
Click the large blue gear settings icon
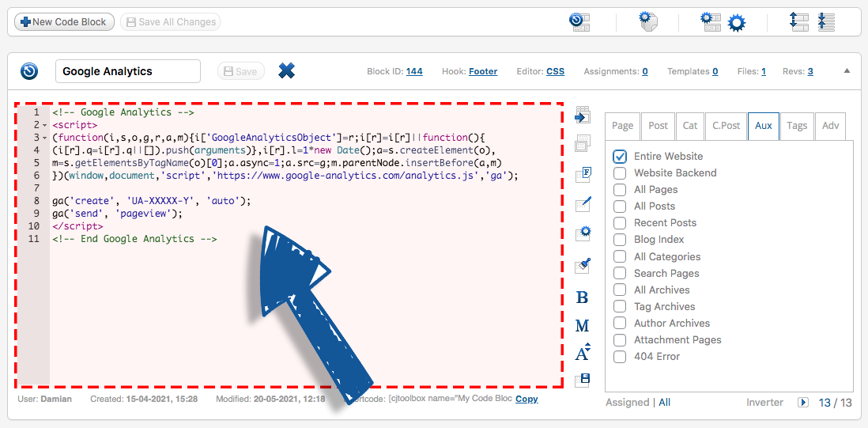(x=737, y=22)
